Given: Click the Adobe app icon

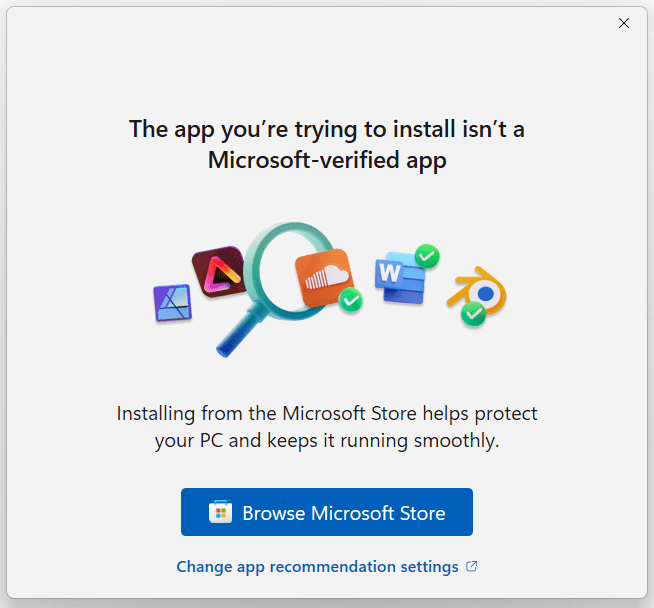Looking at the screenshot, I should point(219,270).
